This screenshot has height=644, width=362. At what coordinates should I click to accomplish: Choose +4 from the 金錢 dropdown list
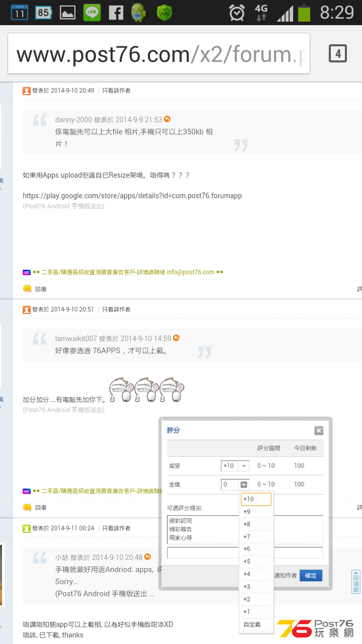tap(256, 574)
